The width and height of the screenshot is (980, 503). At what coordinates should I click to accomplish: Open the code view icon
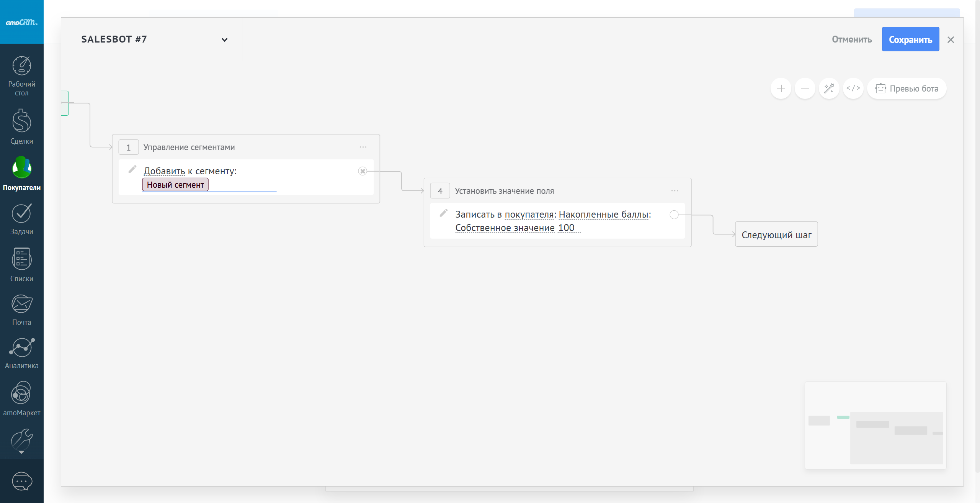853,88
